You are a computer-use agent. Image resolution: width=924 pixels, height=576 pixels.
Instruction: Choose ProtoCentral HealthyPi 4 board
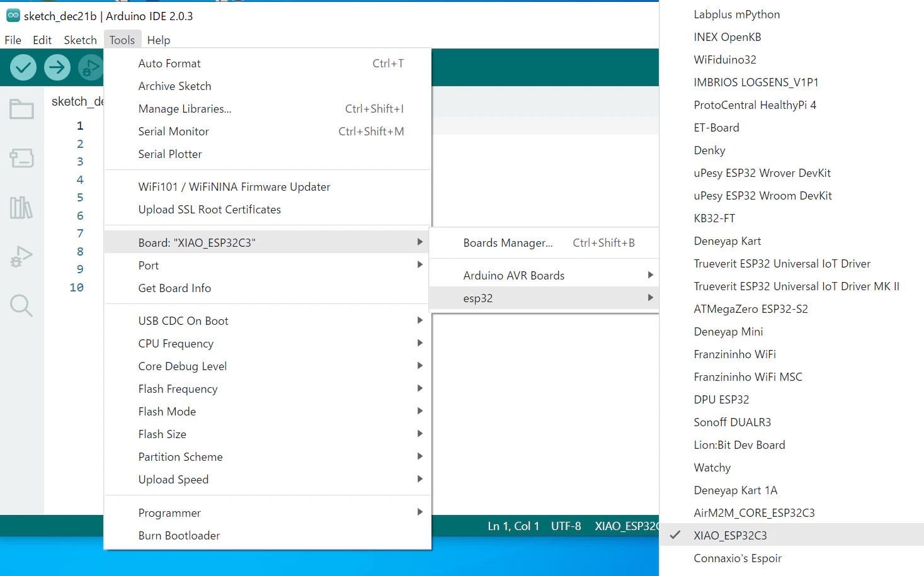pos(792,104)
